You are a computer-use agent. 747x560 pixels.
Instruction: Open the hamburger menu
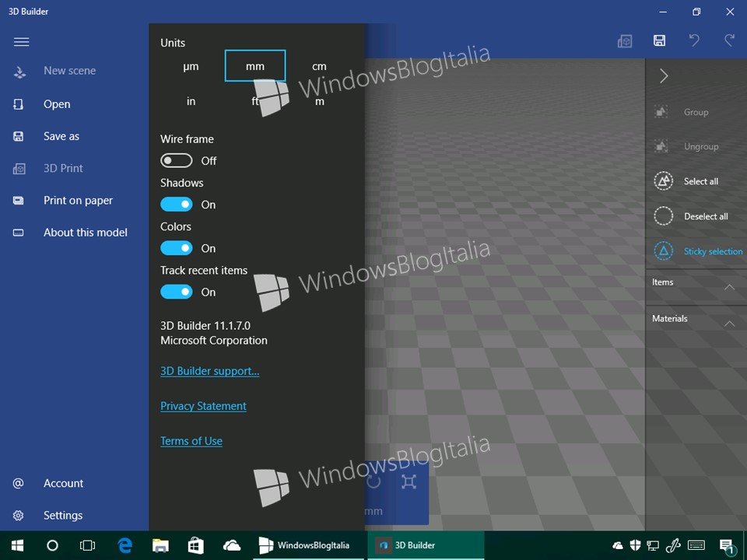pyautogui.click(x=22, y=42)
